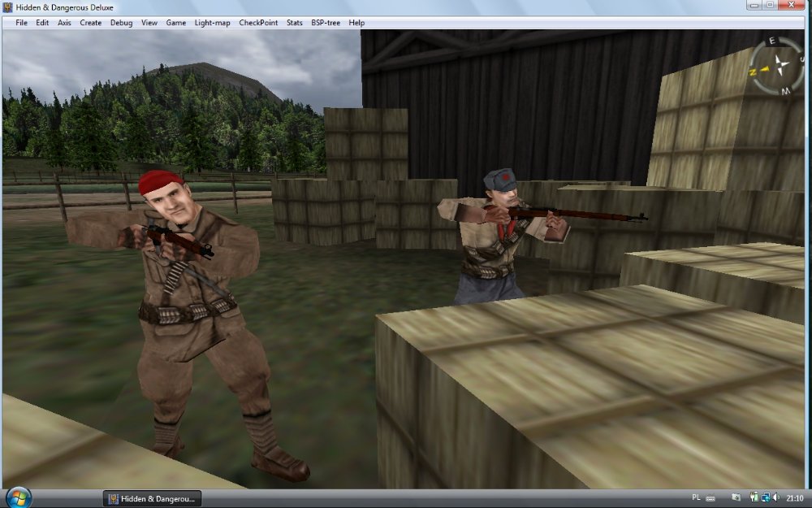Click the "Hidden & Dangerous Deluxe" window title
812x508 pixels.
pyautogui.click(x=65, y=8)
